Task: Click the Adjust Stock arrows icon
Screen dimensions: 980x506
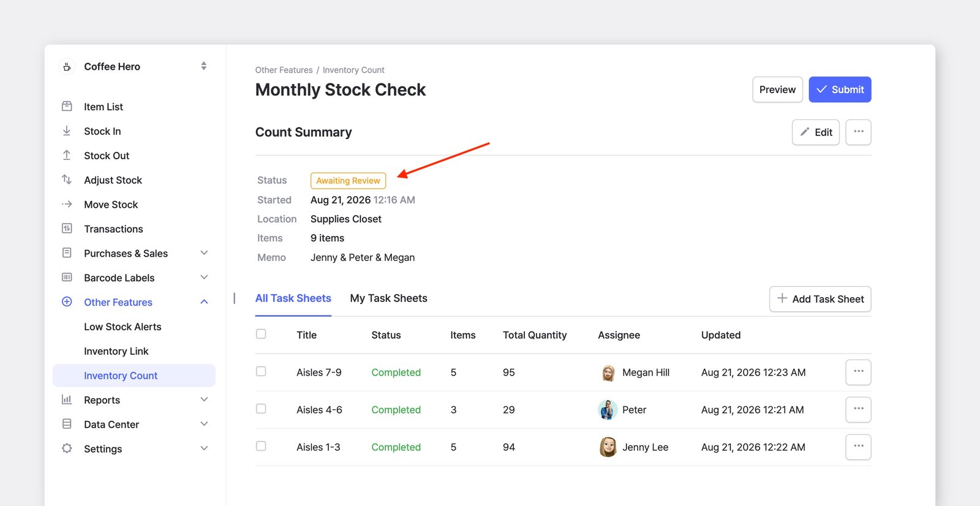Action: pyautogui.click(x=67, y=179)
